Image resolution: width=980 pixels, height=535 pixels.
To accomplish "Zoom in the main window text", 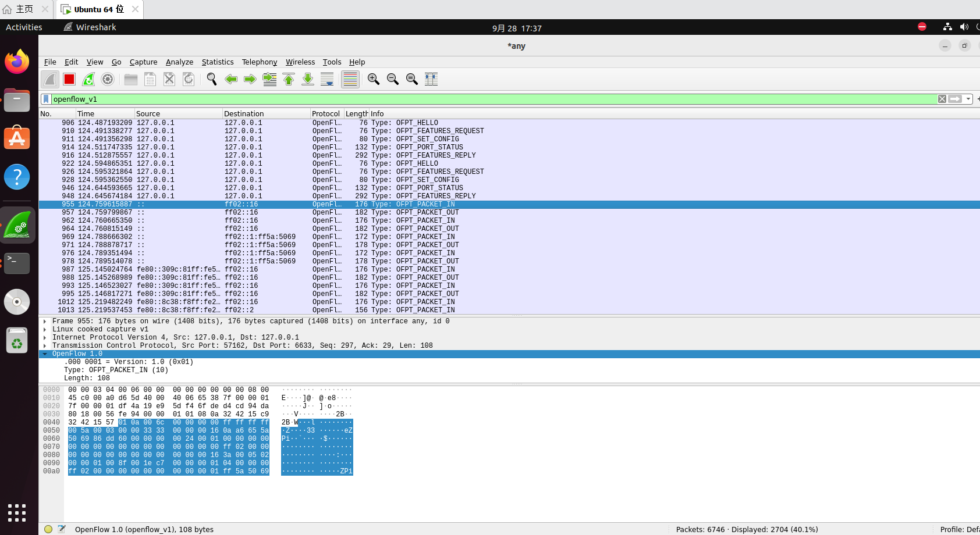I will click(374, 79).
